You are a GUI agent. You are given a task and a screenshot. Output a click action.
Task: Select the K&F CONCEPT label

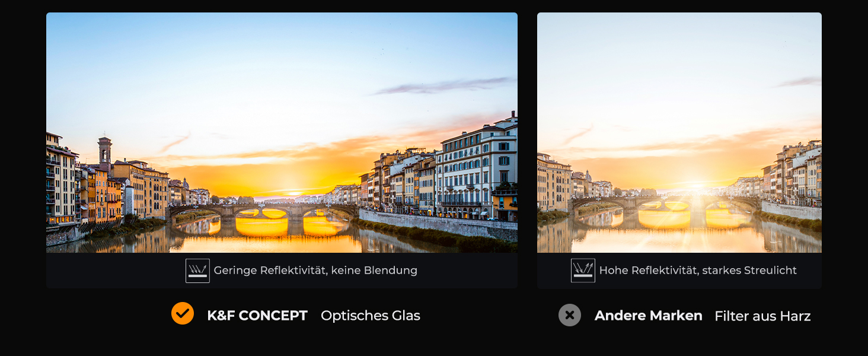click(257, 316)
